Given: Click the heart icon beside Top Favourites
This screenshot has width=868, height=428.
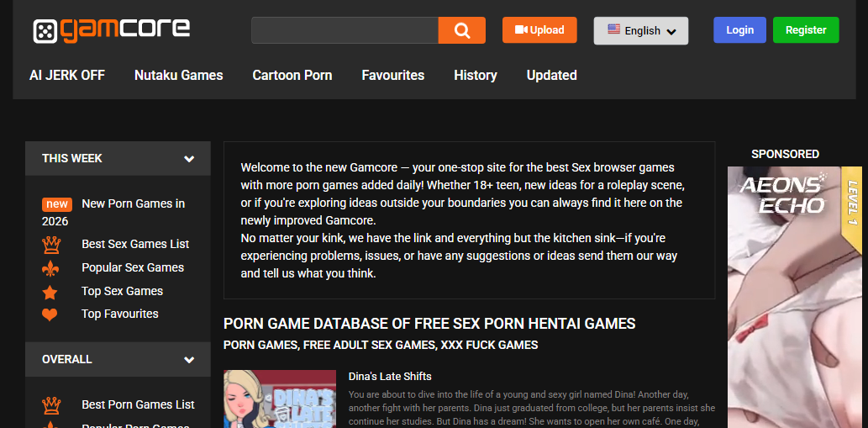Looking at the screenshot, I should coord(50,314).
